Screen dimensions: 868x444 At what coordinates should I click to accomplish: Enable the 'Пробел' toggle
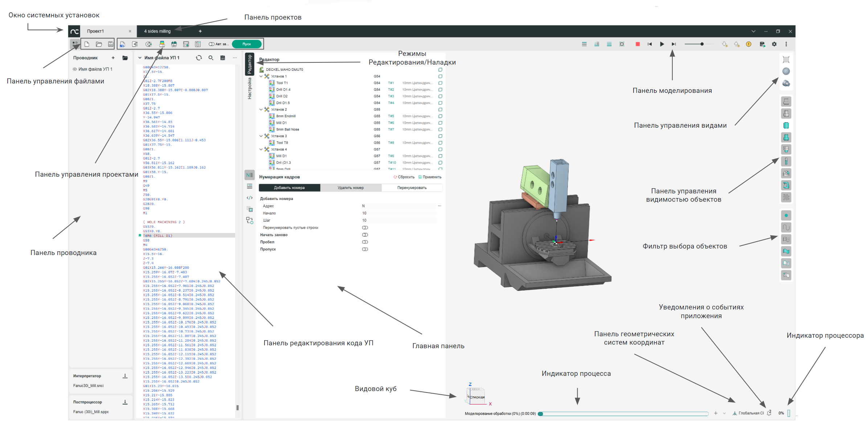coord(365,242)
